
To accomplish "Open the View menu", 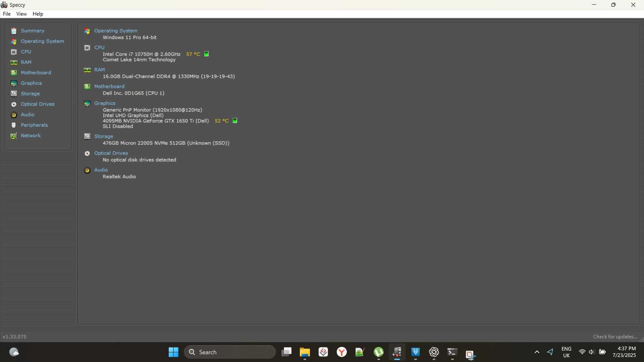I will pos(21,14).
